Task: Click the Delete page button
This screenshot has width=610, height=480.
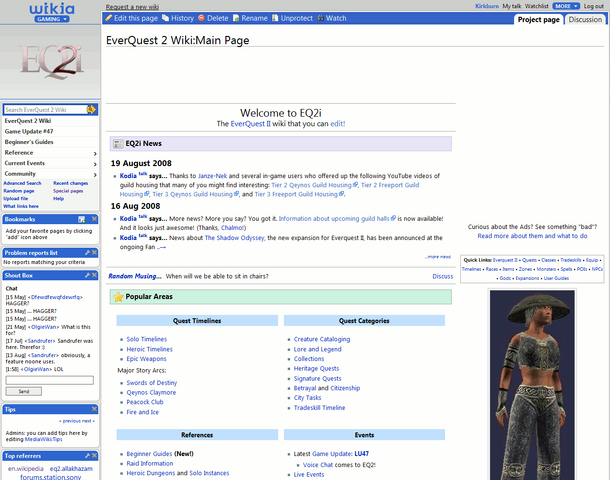Action: pos(213,18)
